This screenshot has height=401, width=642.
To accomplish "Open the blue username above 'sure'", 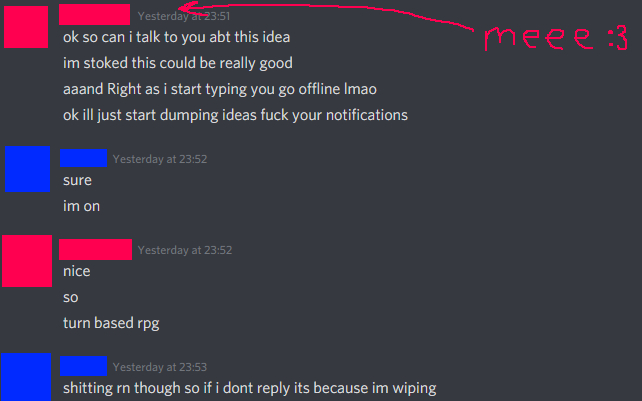I will point(84,158).
